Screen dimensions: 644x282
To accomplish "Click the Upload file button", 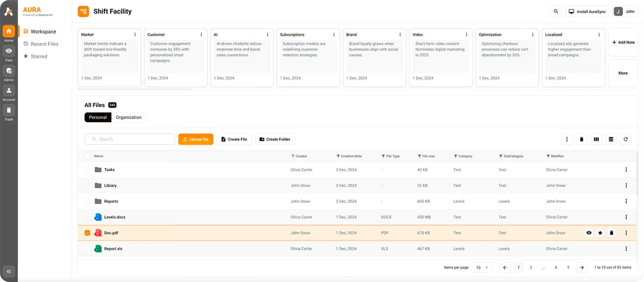I will 196,139.
